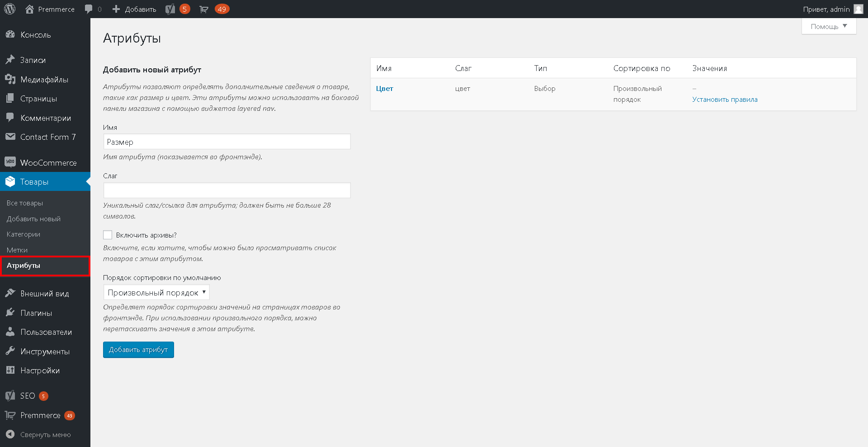This screenshot has width=868, height=447.
Task: Click the Товары box icon
Action: [x=10, y=181]
